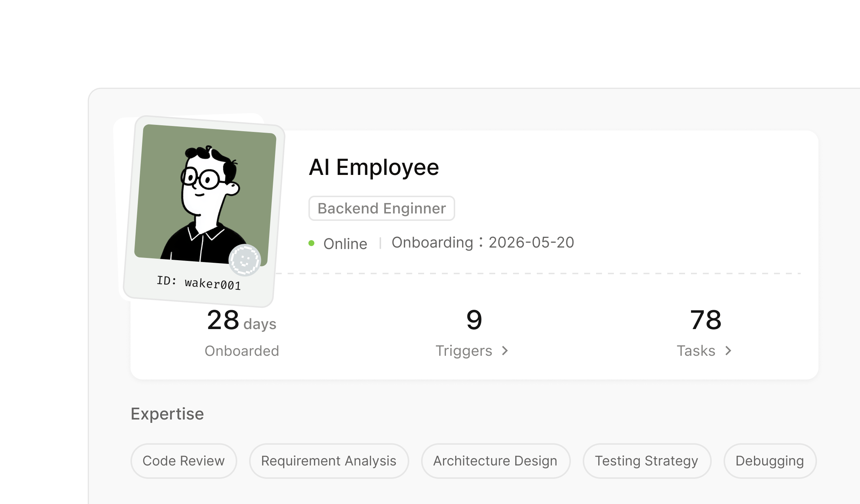Click the AI employee avatar portrait

pyautogui.click(x=205, y=194)
